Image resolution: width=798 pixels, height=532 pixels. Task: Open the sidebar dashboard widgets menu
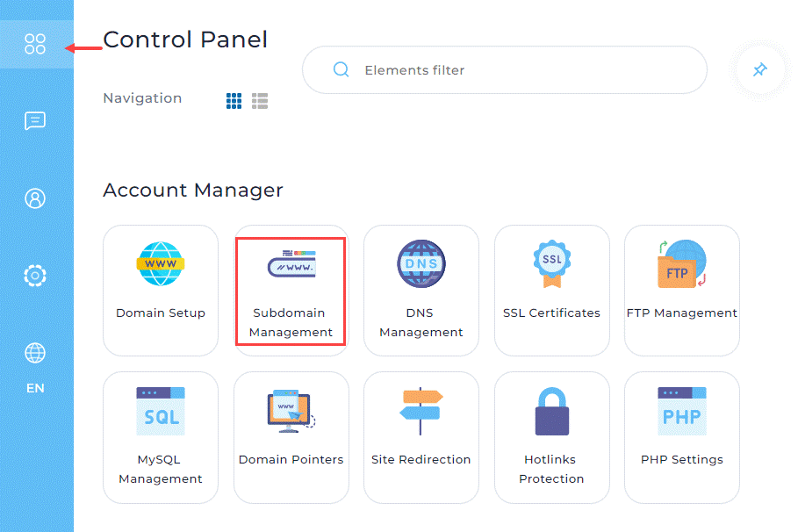coord(35,44)
